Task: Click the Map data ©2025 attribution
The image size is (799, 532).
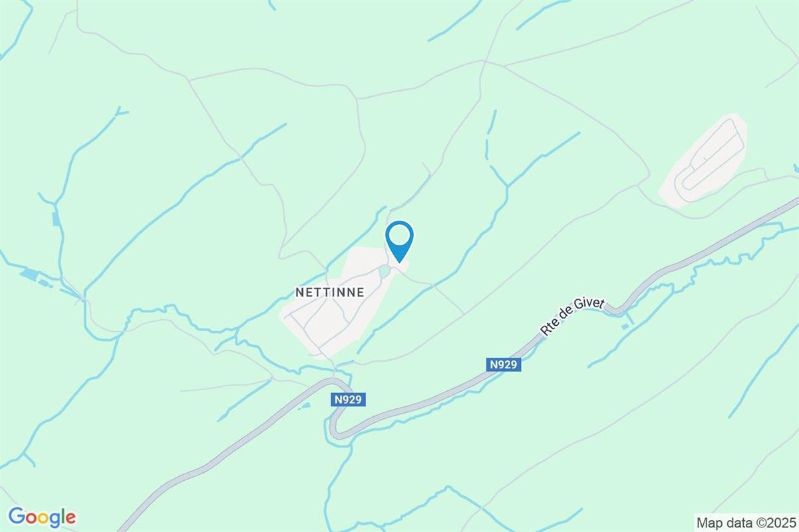Action: pos(745,521)
